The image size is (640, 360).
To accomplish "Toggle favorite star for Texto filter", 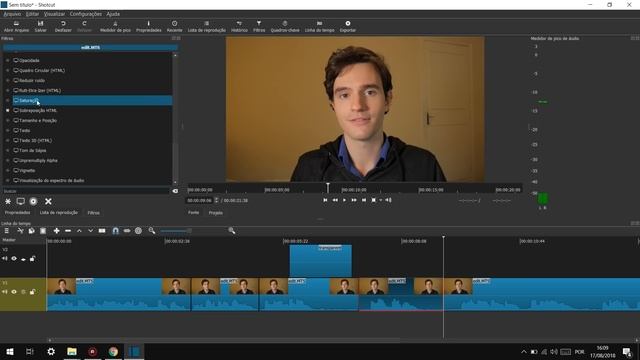I will (7, 131).
